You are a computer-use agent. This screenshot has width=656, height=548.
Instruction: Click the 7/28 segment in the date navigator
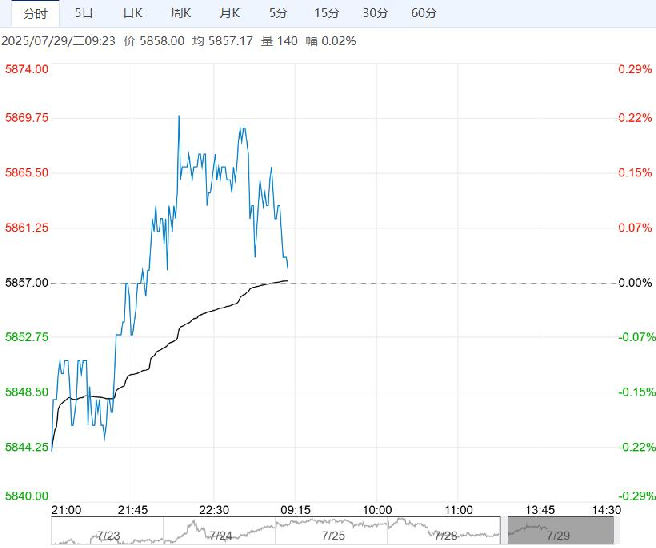point(444,530)
